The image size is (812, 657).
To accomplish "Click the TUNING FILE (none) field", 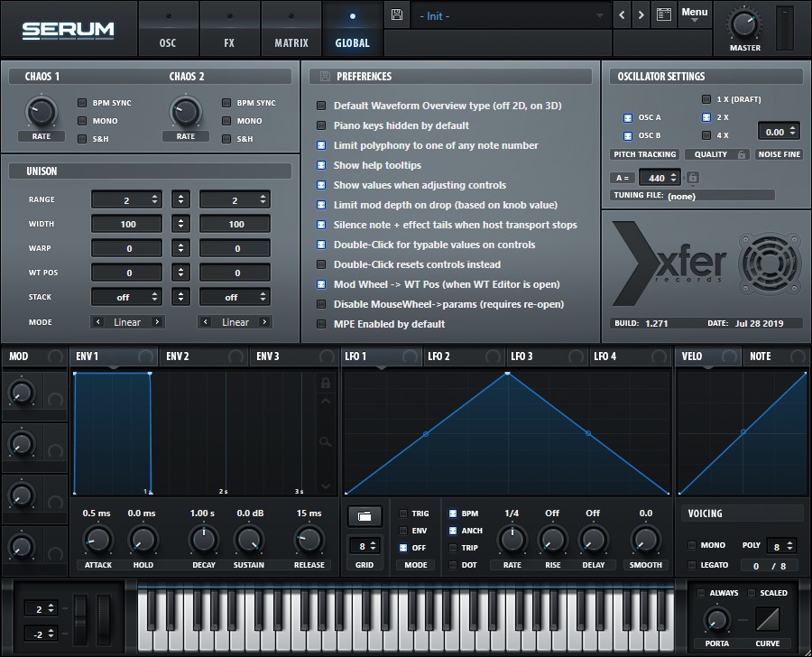I will [692, 195].
